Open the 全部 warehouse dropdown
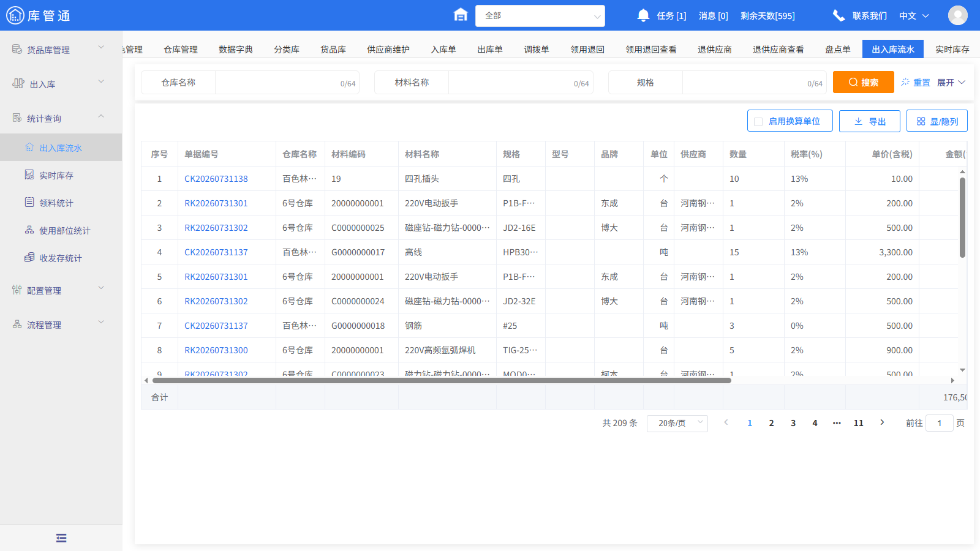The image size is (980, 551). (x=540, y=16)
